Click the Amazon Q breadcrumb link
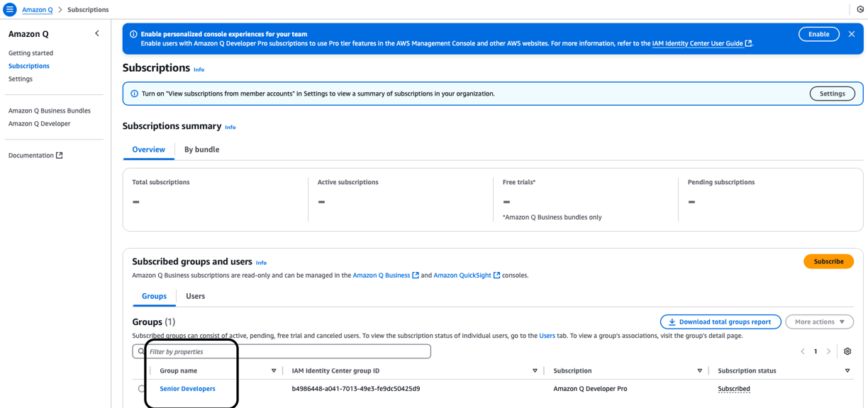868x408 pixels. [x=38, y=10]
